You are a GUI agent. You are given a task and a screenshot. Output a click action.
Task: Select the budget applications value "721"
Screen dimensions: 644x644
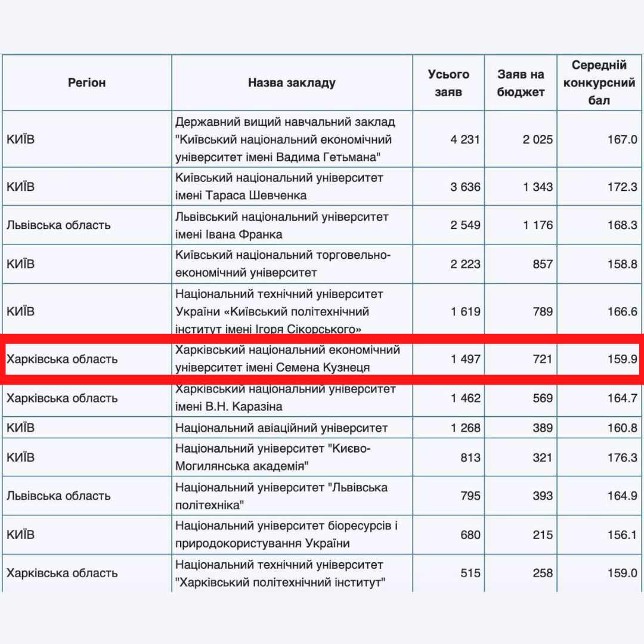543,359
